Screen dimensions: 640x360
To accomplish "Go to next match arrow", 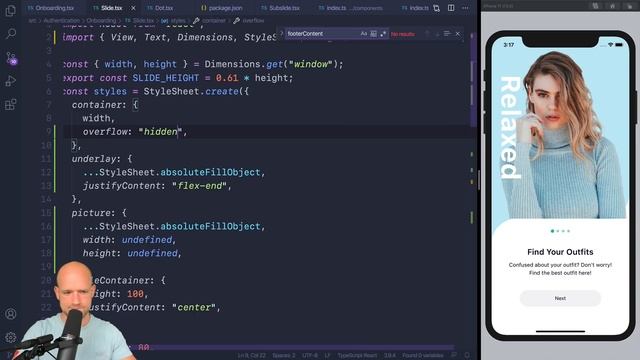I will click(437, 34).
